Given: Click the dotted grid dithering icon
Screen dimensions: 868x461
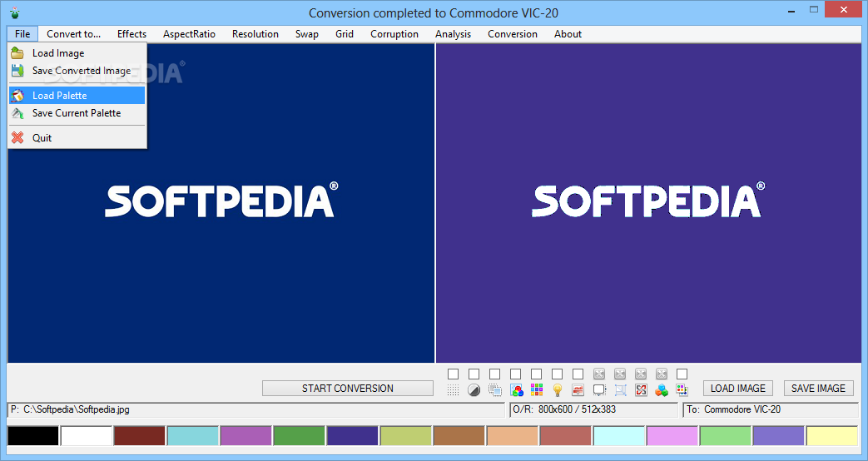Looking at the screenshot, I should click(x=453, y=390).
